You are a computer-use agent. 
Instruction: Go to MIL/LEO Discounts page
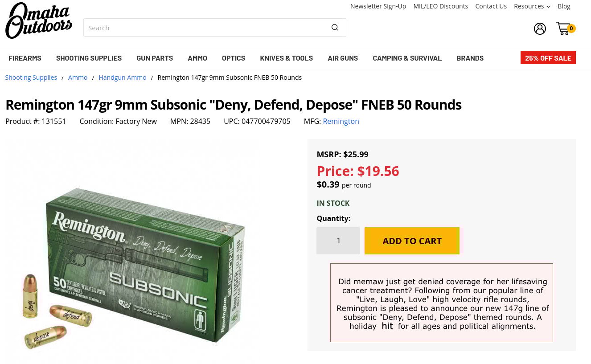click(x=440, y=6)
